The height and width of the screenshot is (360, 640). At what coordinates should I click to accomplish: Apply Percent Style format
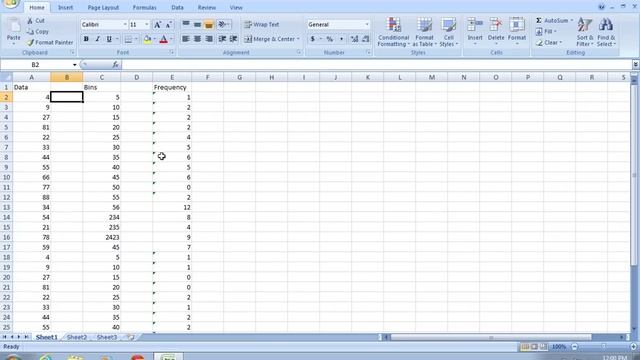coord(330,39)
